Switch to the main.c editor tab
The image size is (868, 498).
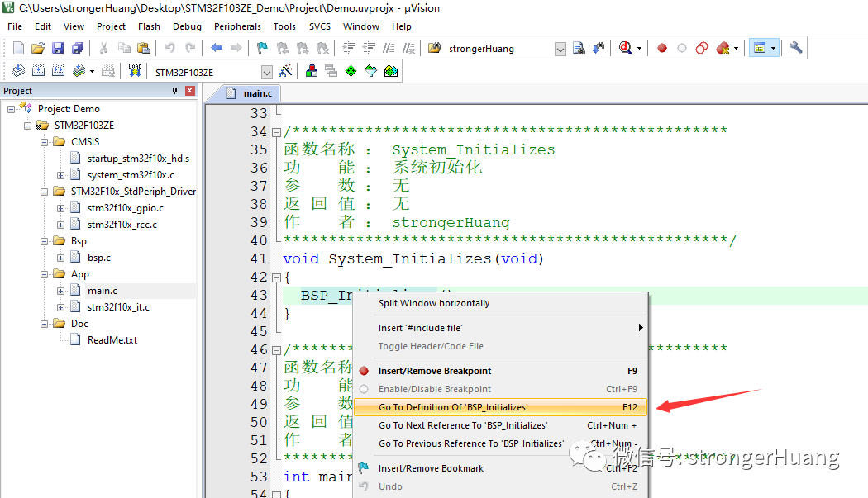pyautogui.click(x=250, y=93)
